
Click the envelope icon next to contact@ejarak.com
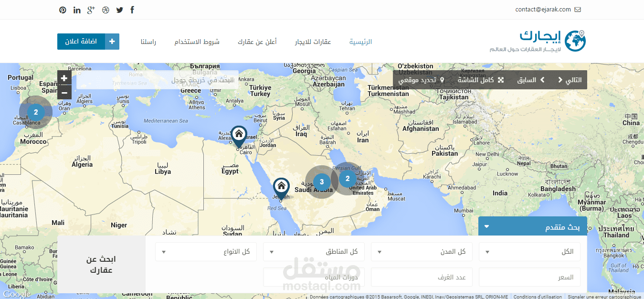coord(578,9)
